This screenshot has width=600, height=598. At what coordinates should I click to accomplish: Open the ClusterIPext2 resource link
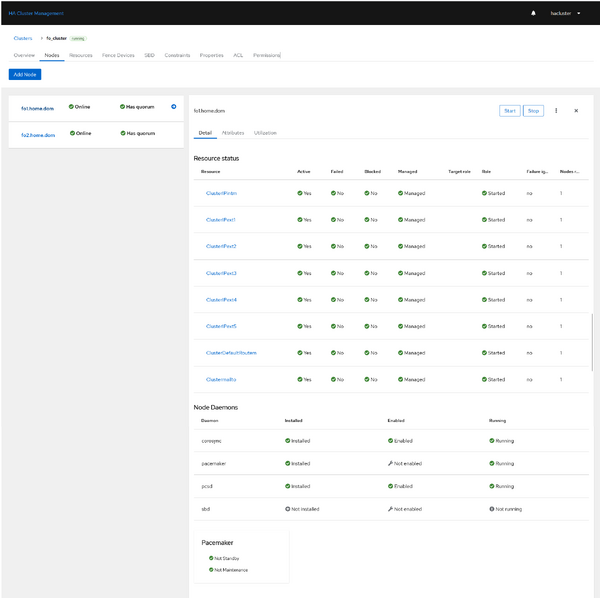point(221,246)
